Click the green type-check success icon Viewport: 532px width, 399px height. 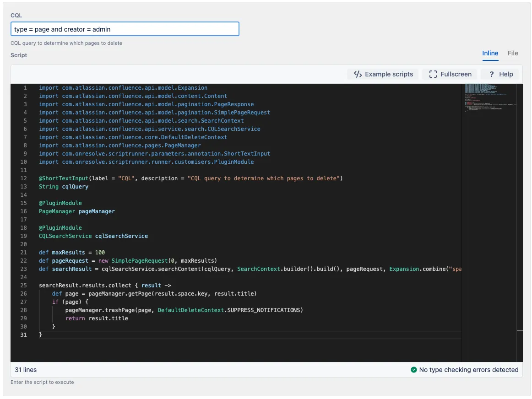tap(413, 370)
